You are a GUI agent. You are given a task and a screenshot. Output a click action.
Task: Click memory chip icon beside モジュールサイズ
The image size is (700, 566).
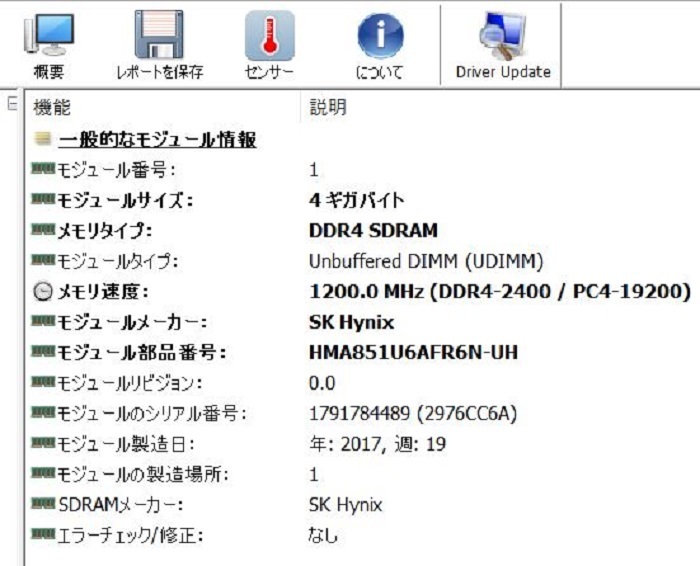tap(43, 199)
